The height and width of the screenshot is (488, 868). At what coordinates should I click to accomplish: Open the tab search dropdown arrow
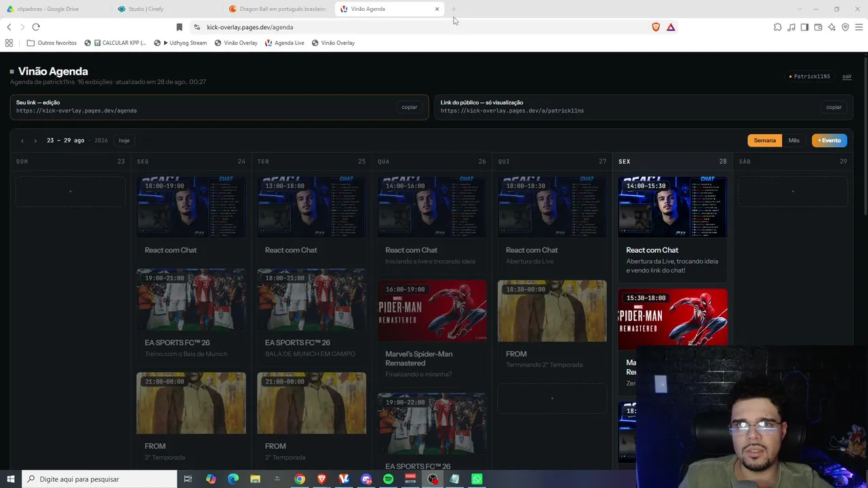pyautogui.click(x=800, y=9)
